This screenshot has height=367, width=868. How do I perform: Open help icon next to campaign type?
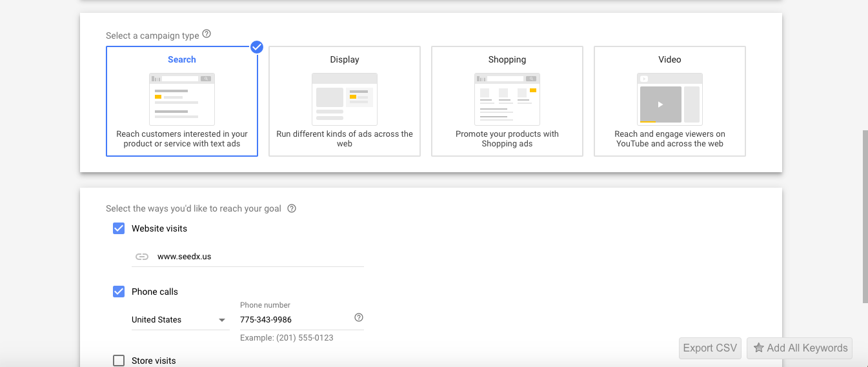click(207, 34)
